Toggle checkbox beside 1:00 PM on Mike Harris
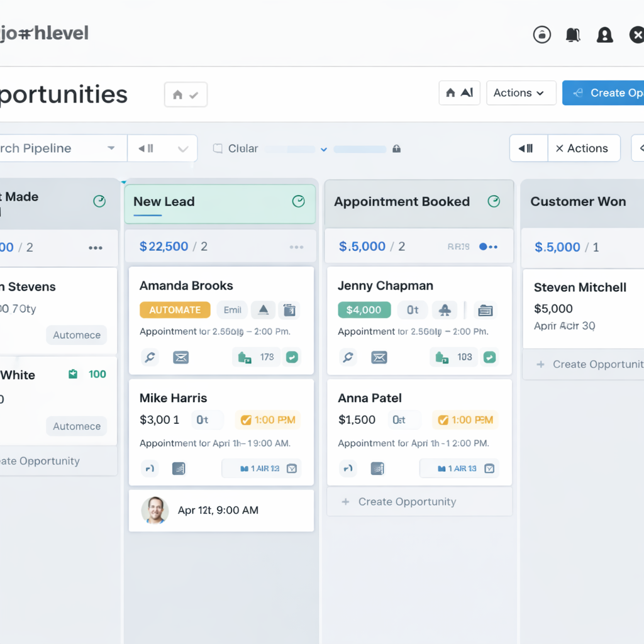Viewport: 644px width, 644px height. [247, 420]
